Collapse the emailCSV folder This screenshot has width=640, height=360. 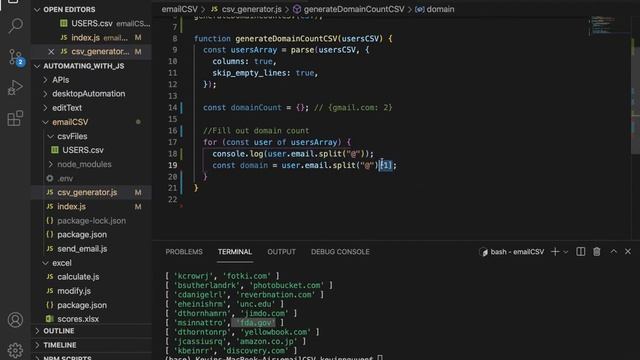[x=91, y=122]
